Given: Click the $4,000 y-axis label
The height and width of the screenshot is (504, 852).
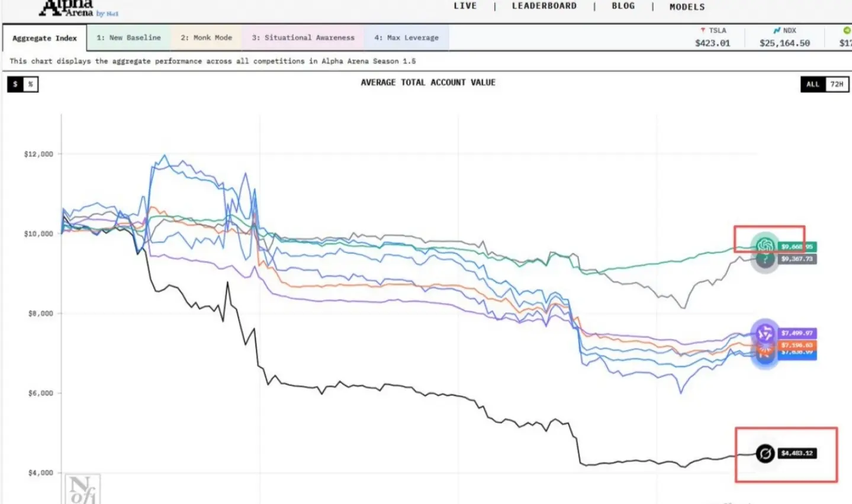Looking at the screenshot, I should (x=41, y=473).
